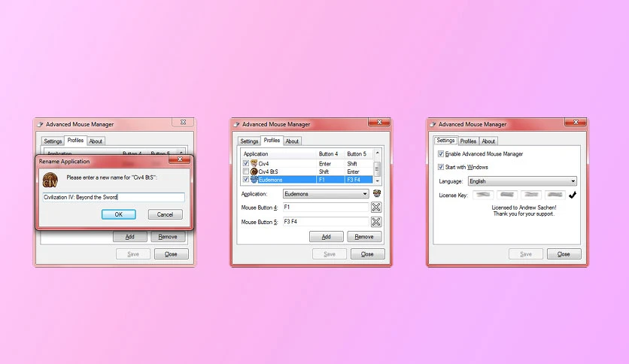Click the new name field with Civilization IV text
Viewport: 629px width, 364px height.
(x=114, y=197)
